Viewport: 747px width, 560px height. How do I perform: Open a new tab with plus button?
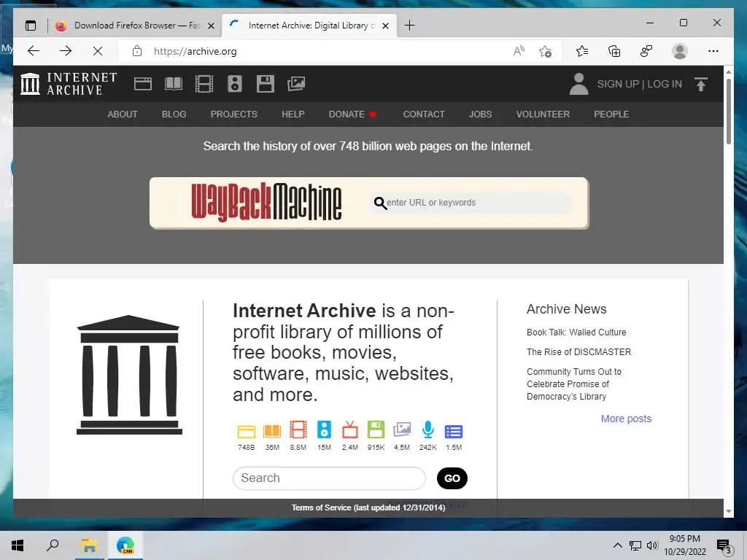(x=409, y=26)
